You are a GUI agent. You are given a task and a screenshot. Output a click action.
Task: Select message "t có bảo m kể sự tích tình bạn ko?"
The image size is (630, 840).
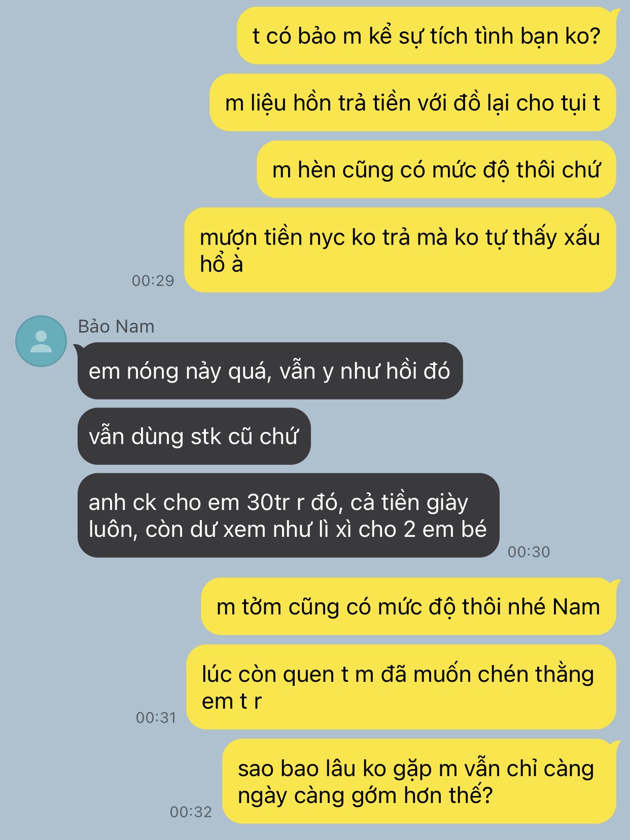click(x=426, y=36)
